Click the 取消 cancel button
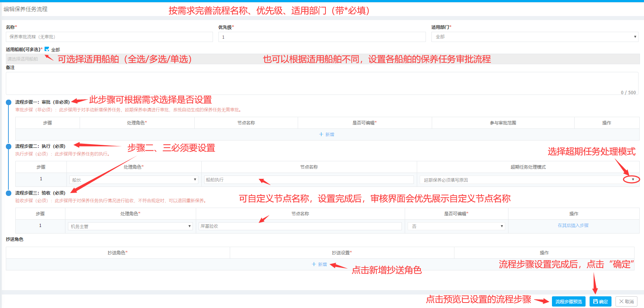Viewport: 644px width, 308px height. point(626,301)
